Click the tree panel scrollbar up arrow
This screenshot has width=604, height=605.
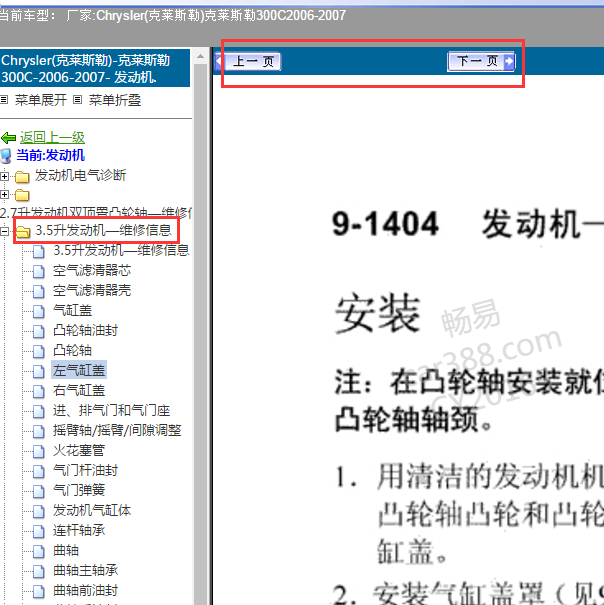click(200, 57)
